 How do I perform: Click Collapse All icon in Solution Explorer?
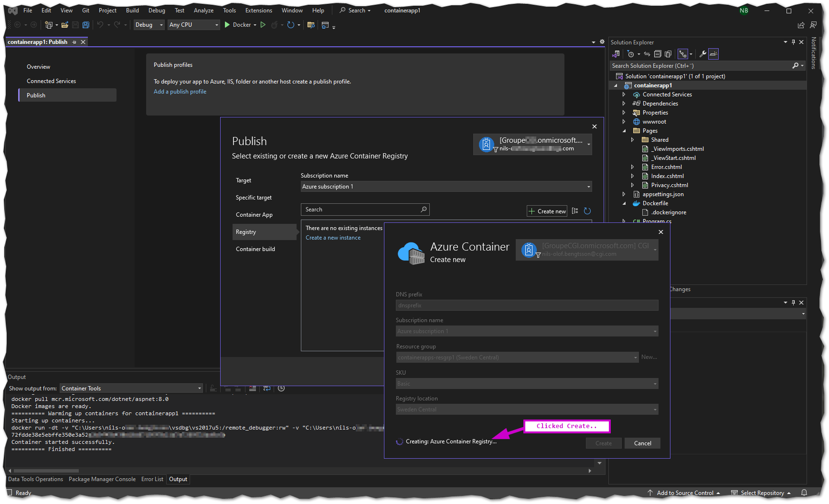point(658,54)
